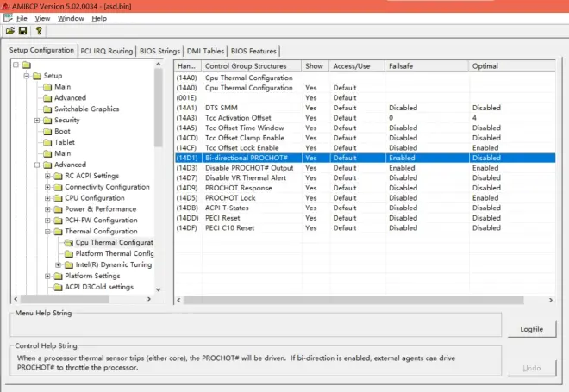Select the Tcc Offset Clamp Enable row
The height and width of the screenshot is (392, 569).
tap(365, 138)
